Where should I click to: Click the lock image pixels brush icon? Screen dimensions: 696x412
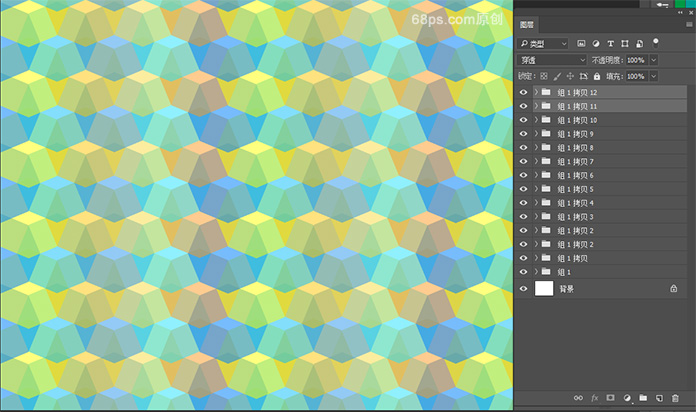tap(558, 76)
